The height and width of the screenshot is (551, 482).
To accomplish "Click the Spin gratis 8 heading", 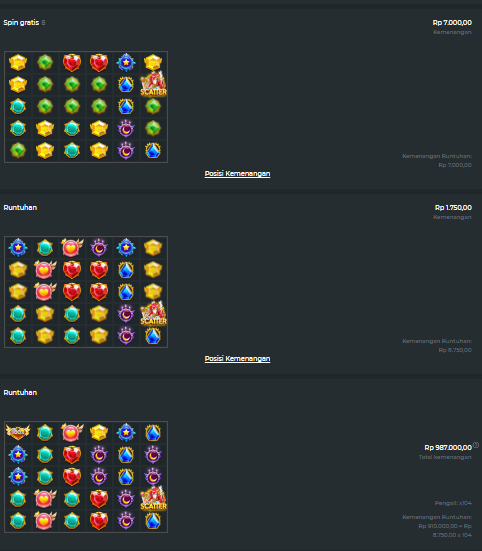I will point(24,22).
